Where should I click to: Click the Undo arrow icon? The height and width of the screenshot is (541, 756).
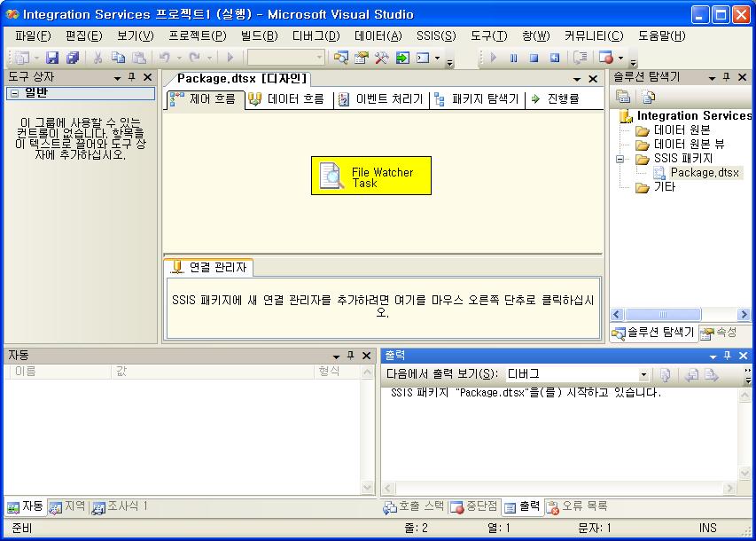pyautogui.click(x=165, y=58)
